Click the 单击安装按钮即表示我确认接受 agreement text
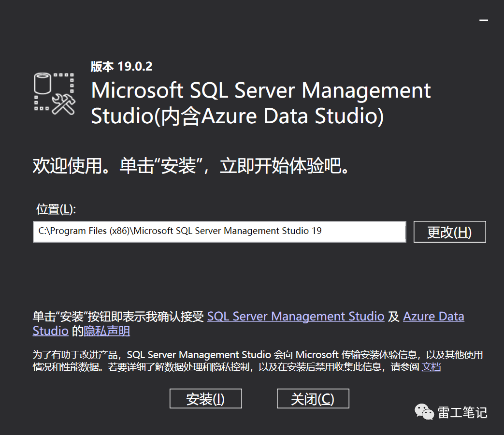The image size is (504, 435). tap(119, 317)
